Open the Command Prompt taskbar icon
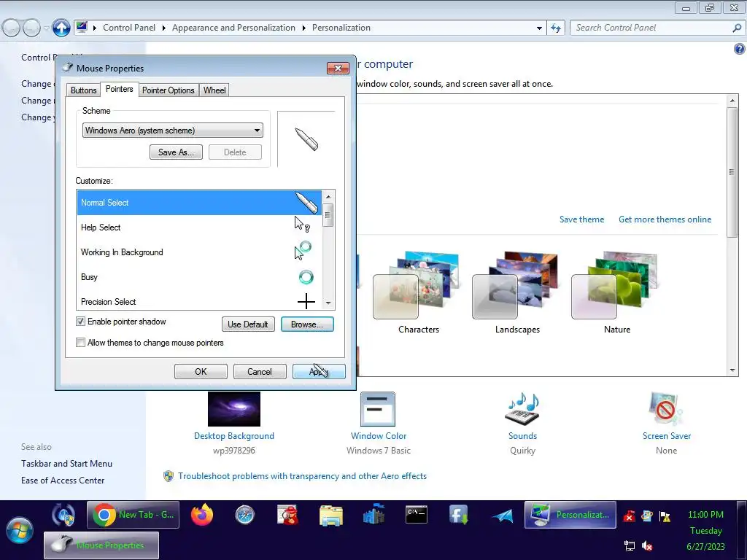 (x=417, y=514)
